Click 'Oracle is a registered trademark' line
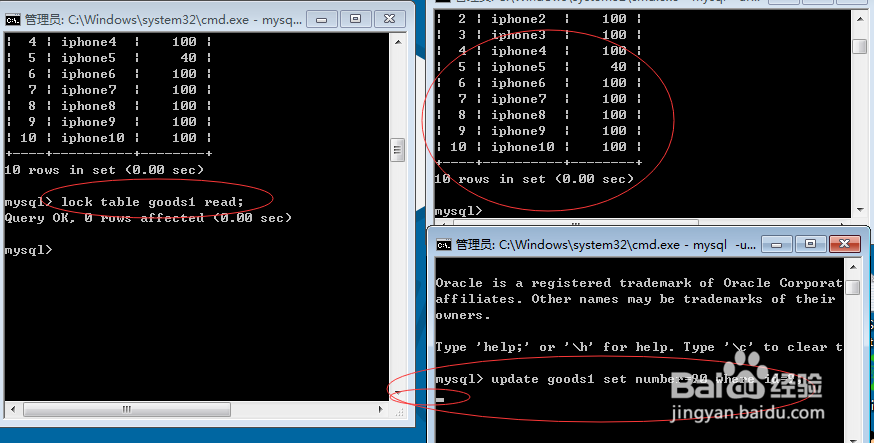The image size is (874, 443). point(639,283)
